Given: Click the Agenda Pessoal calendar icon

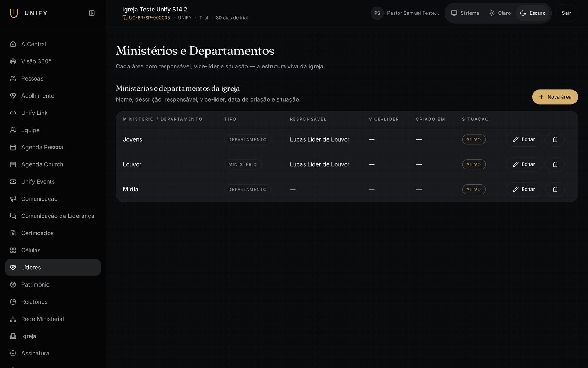Looking at the screenshot, I should coord(13,147).
